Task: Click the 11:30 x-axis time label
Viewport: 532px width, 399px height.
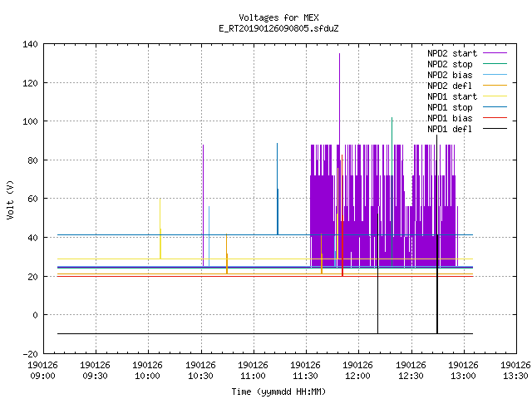Action: click(x=305, y=376)
